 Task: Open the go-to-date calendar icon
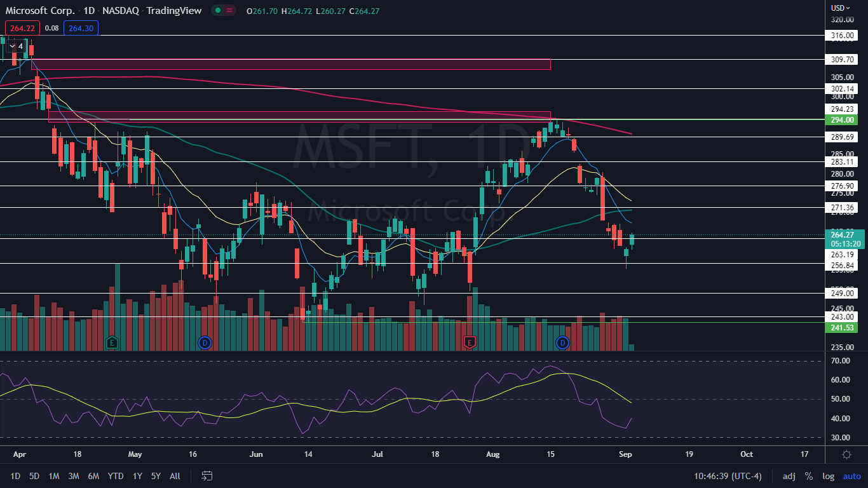point(207,475)
